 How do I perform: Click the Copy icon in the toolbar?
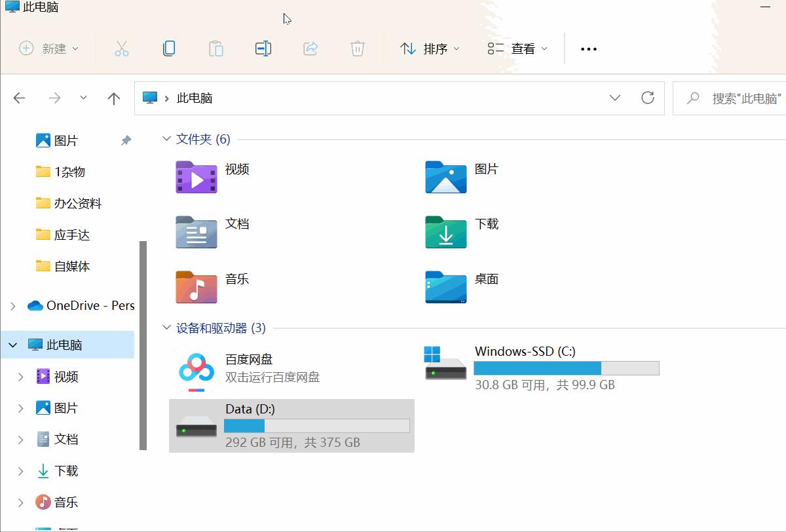169,48
